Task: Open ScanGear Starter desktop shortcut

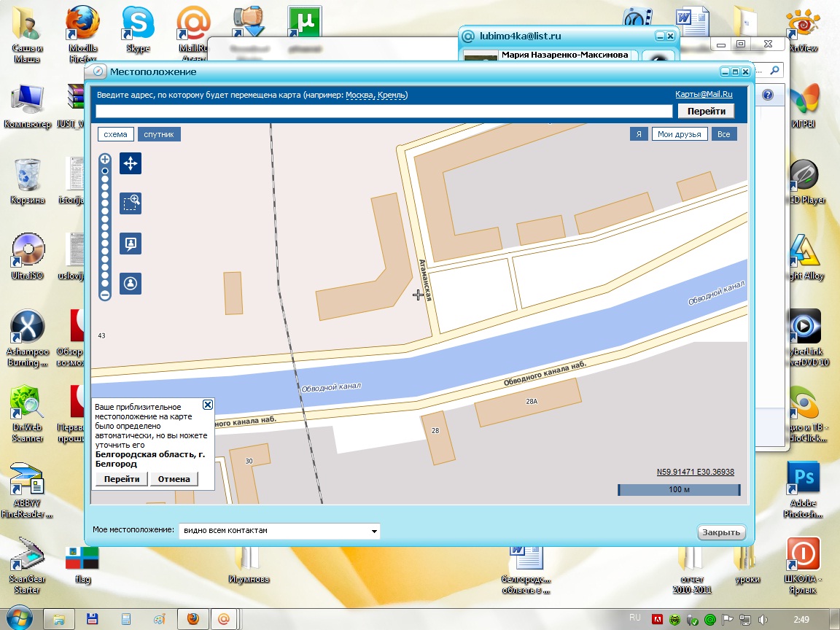Action: point(27,566)
